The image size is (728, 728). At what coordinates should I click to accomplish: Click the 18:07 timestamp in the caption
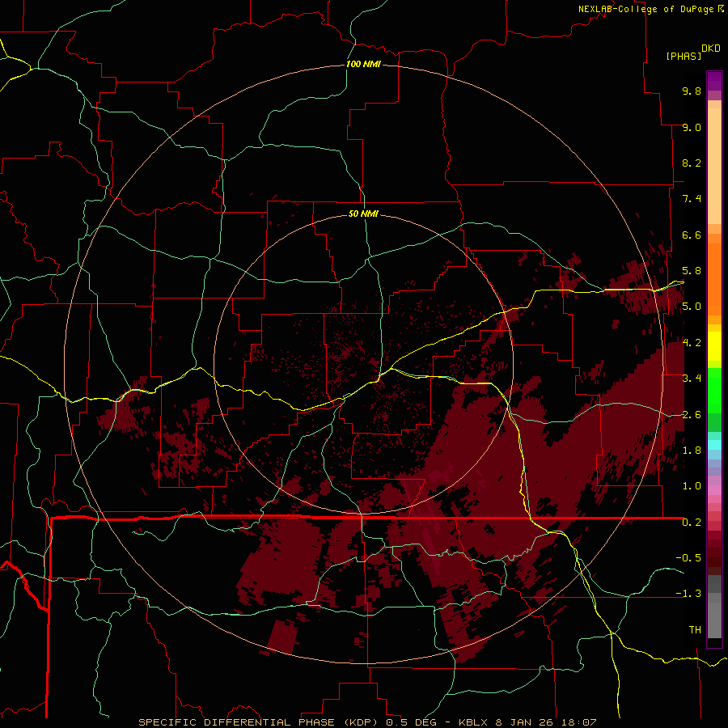pyautogui.click(x=581, y=722)
